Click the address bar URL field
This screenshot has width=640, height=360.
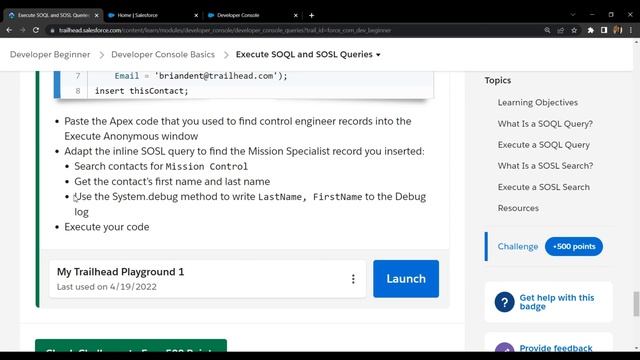294,30
